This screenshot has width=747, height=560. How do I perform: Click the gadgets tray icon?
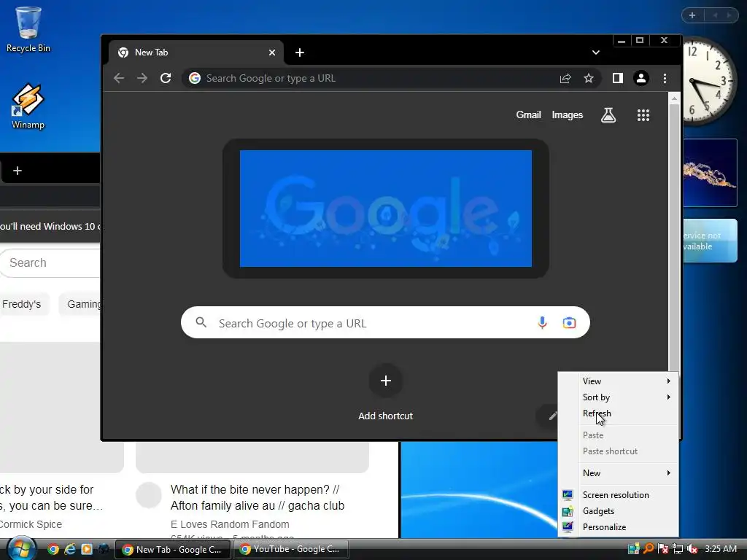click(x=633, y=549)
